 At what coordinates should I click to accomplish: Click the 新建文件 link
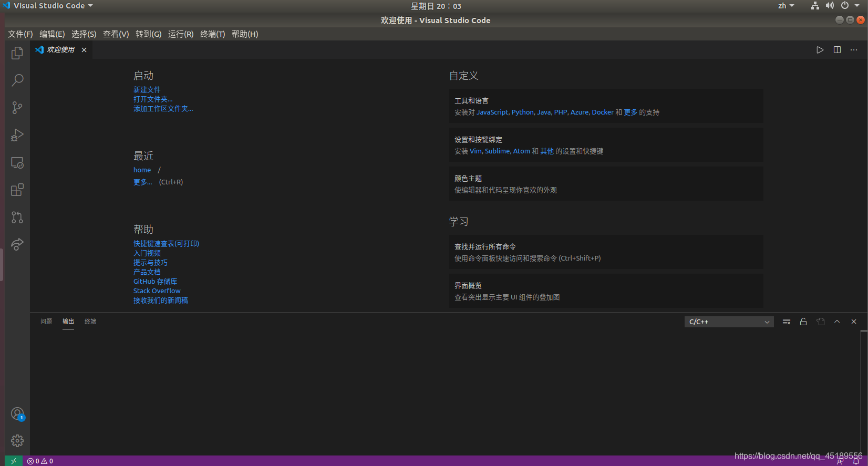147,90
